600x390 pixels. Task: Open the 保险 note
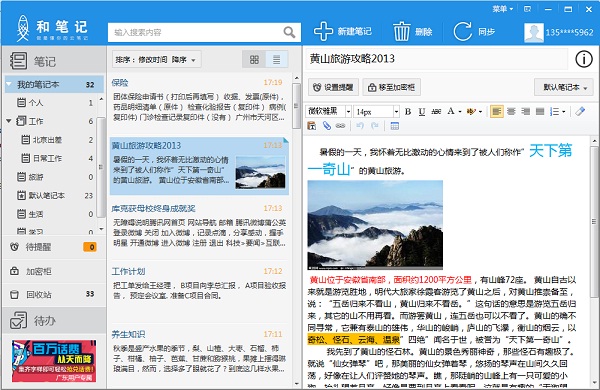199,100
